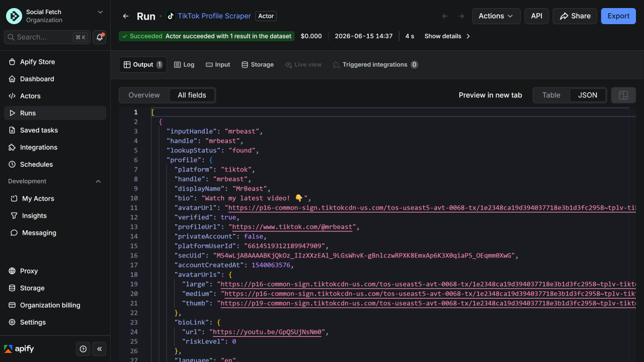The image size is (644, 362).
Task: Click the Share button
Action: (x=575, y=16)
